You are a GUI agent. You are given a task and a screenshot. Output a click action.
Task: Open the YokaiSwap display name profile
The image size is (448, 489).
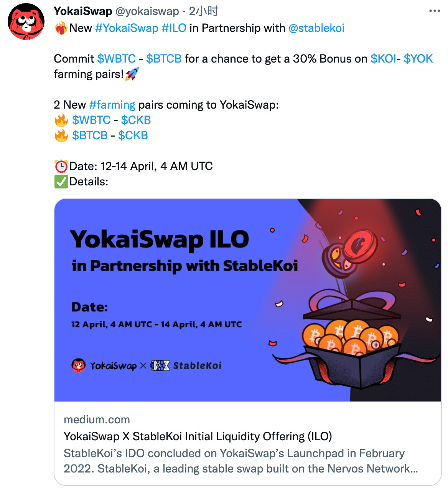(x=83, y=11)
